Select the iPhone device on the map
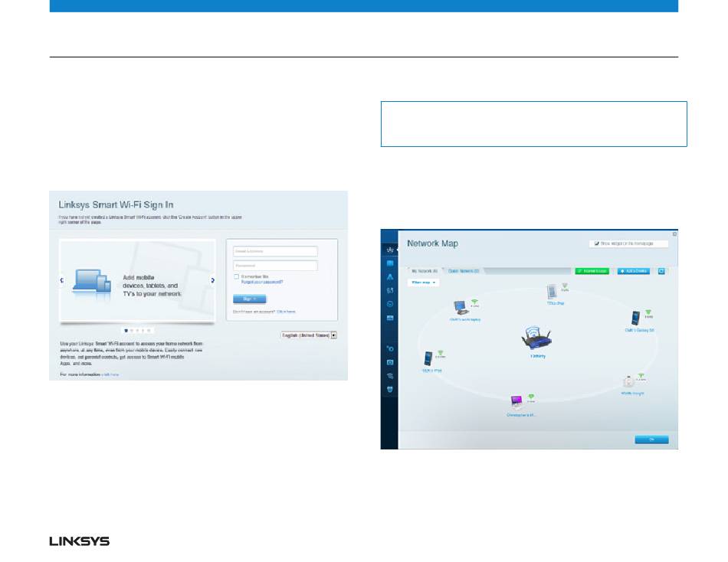This screenshot has width=728, height=562. (x=428, y=358)
